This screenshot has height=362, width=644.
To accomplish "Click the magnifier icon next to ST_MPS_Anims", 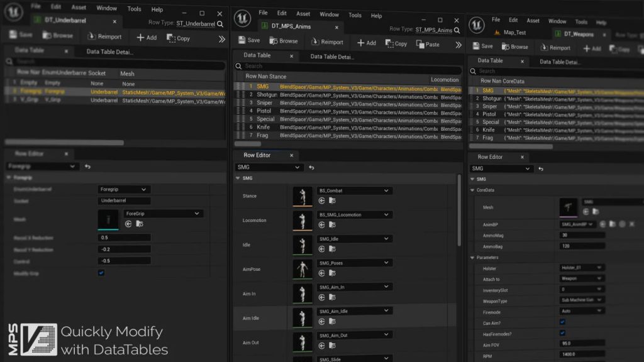I will coord(457,30).
